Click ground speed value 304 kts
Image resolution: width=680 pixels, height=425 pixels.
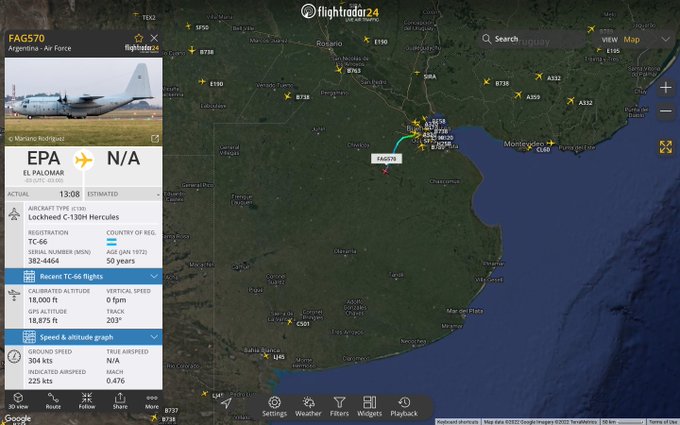click(40, 360)
